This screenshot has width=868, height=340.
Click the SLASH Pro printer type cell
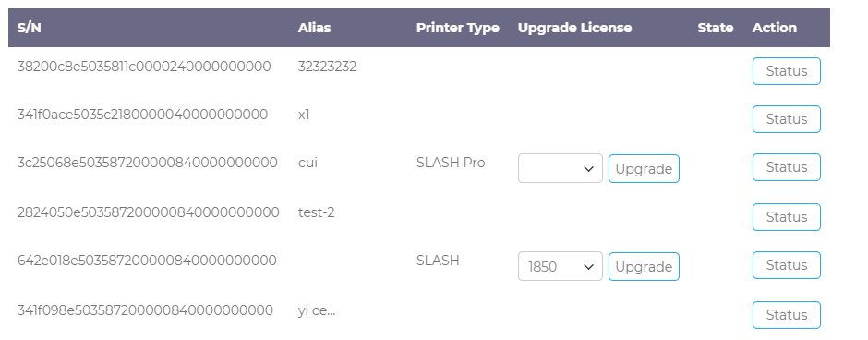click(x=451, y=163)
